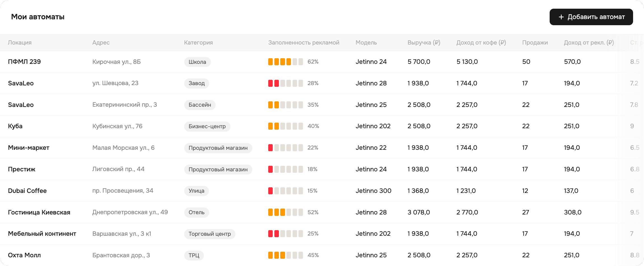
Task: Select the Dubai Coffee machine
Action: [x=27, y=191]
